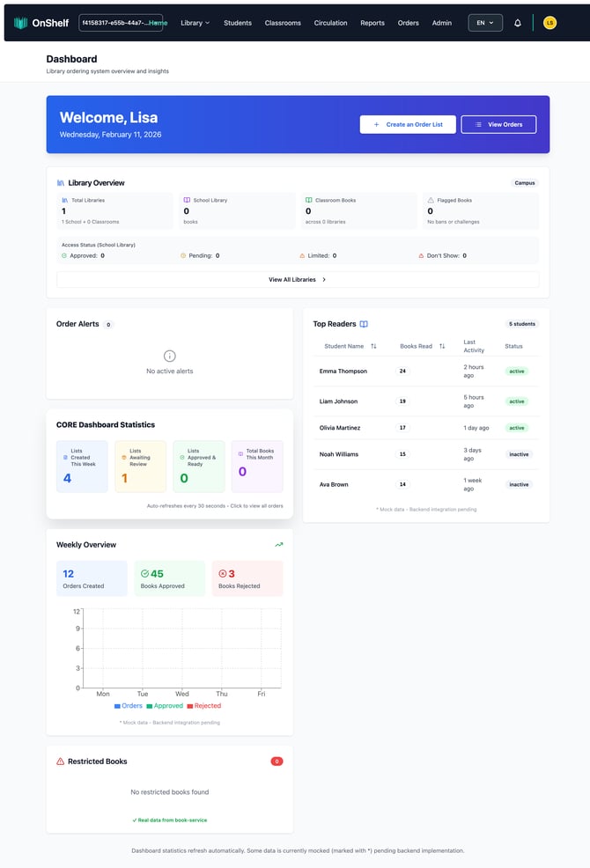The width and height of the screenshot is (590, 868).
Task: Click the View Orders button
Action: (x=498, y=124)
